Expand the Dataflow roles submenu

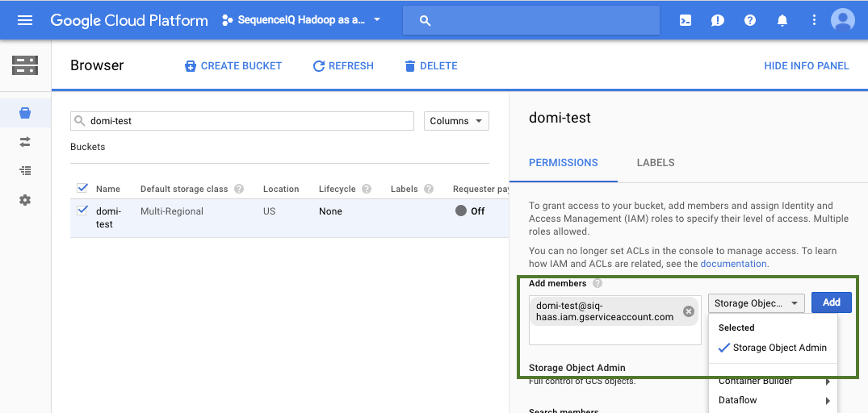tap(774, 400)
